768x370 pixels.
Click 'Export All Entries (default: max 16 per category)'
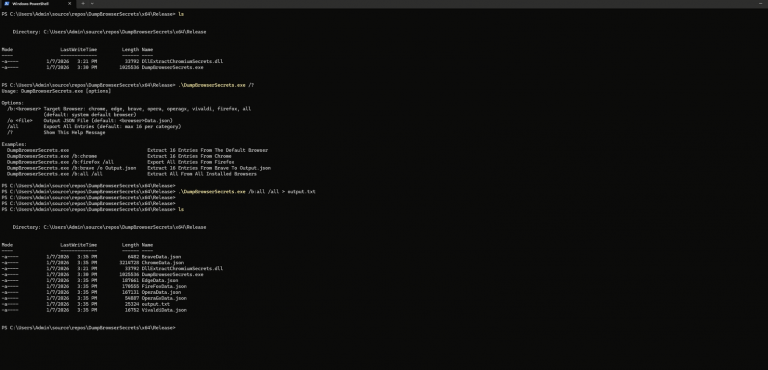point(112,126)
